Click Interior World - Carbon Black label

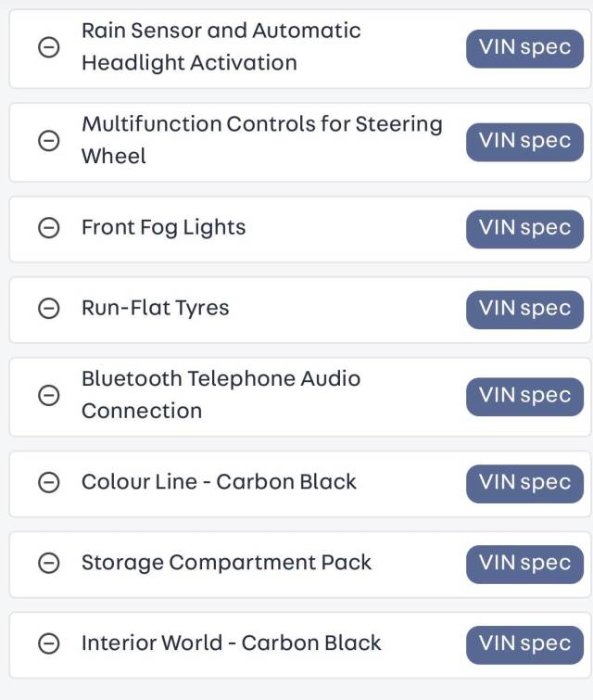point(231,643)
